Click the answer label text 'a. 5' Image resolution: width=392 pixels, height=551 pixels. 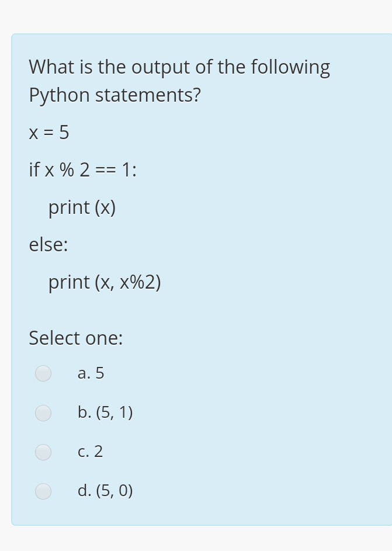coord(91,373)
